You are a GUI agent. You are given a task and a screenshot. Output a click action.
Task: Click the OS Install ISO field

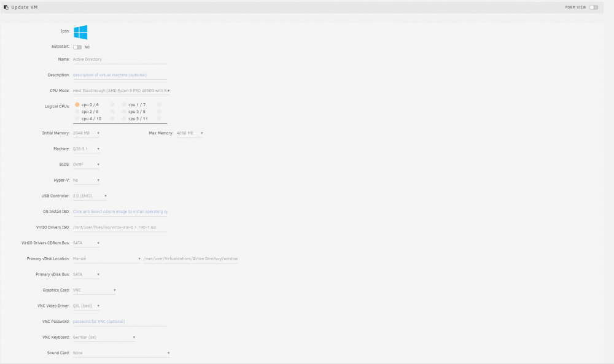[120, 211]
